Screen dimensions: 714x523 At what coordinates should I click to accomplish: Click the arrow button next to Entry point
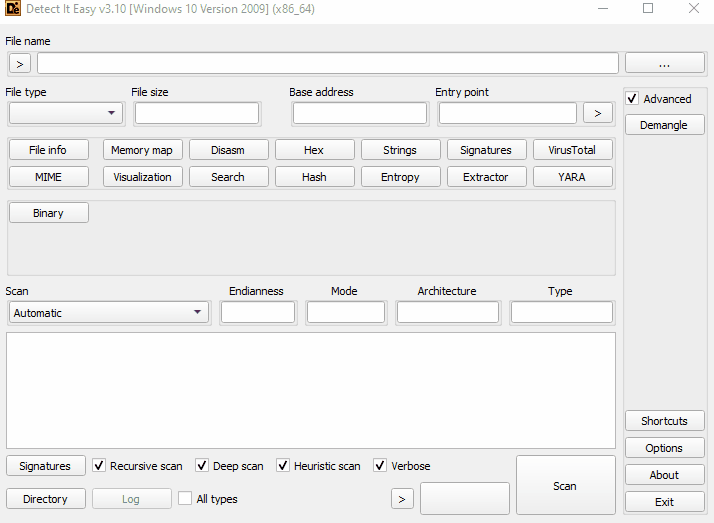pyautogui.click(x=597, y=113)
